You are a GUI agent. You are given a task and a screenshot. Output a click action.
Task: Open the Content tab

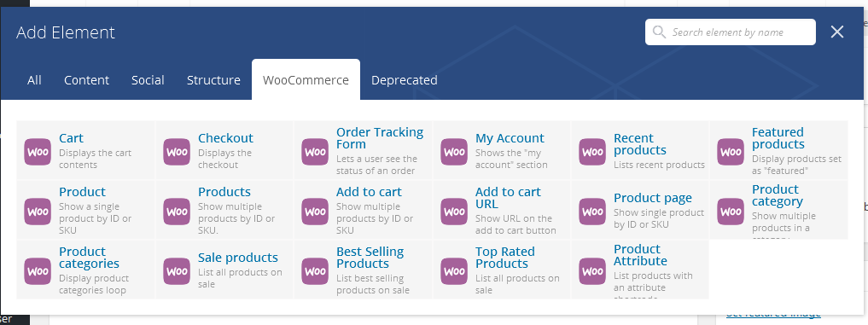86,79
